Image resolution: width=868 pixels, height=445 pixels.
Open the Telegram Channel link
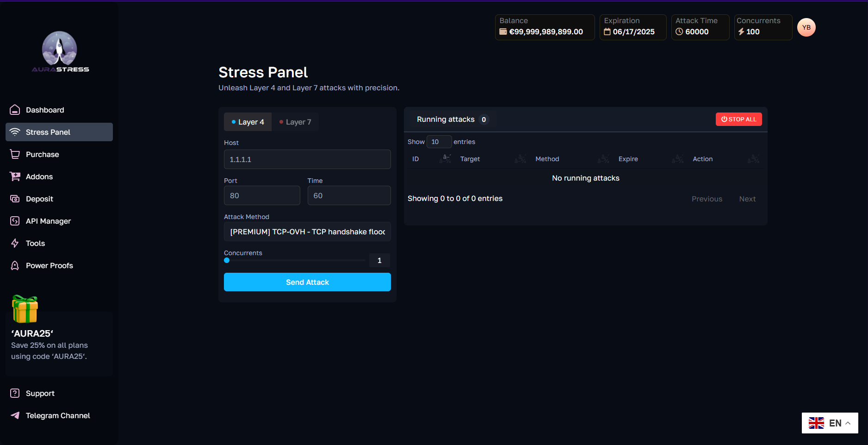[x=59, y=415]
